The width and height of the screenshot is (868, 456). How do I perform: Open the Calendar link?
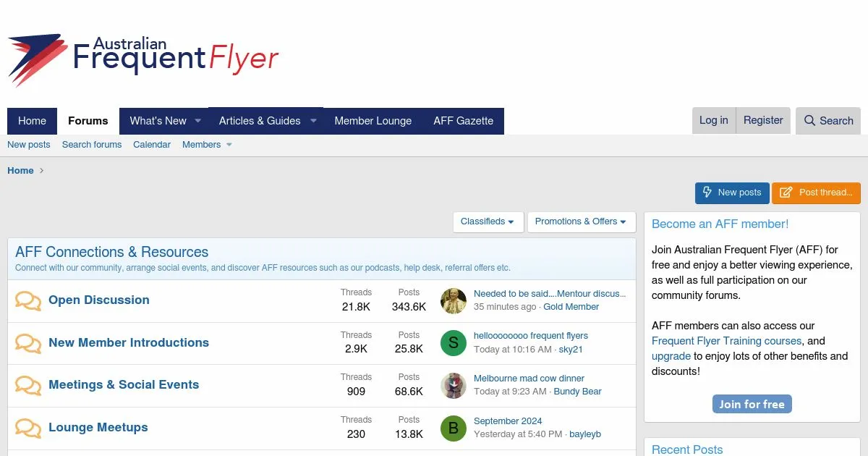(152, 145)
